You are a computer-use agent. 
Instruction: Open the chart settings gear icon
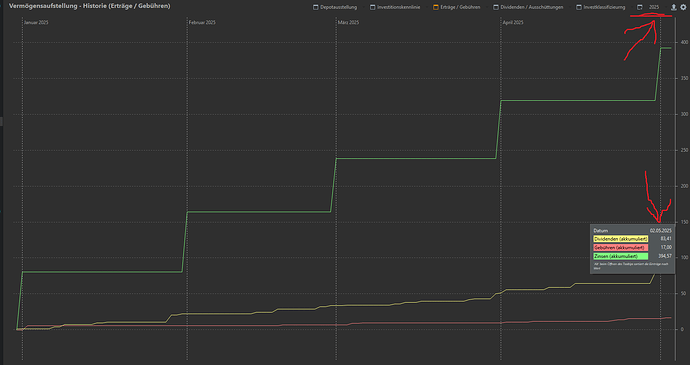point(683,7)
